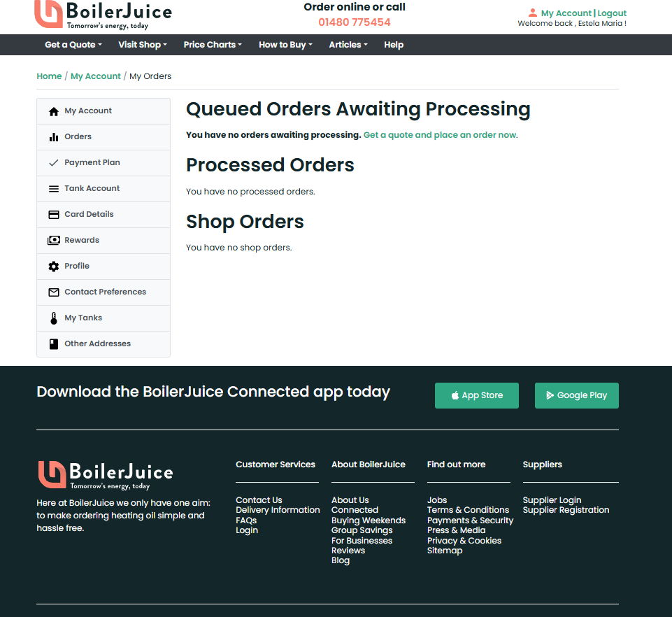Open Payment Plan section
This screenshot has height=617, width=672.
103,163
